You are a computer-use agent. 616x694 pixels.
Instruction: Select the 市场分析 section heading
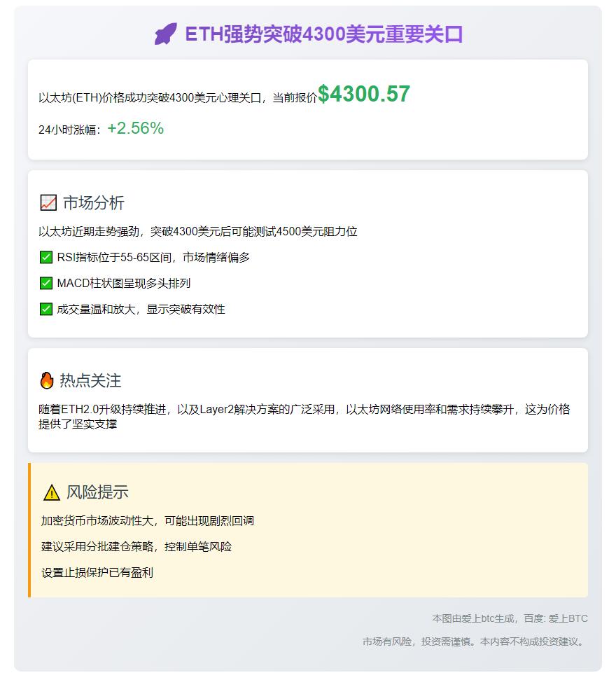tap(94, 203)
